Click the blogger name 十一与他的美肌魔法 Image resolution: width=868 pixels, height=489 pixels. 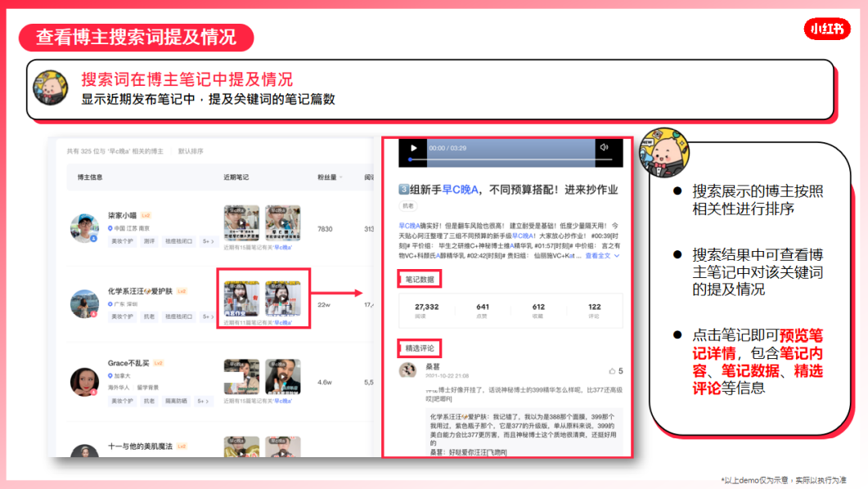[x=141, y=446]
